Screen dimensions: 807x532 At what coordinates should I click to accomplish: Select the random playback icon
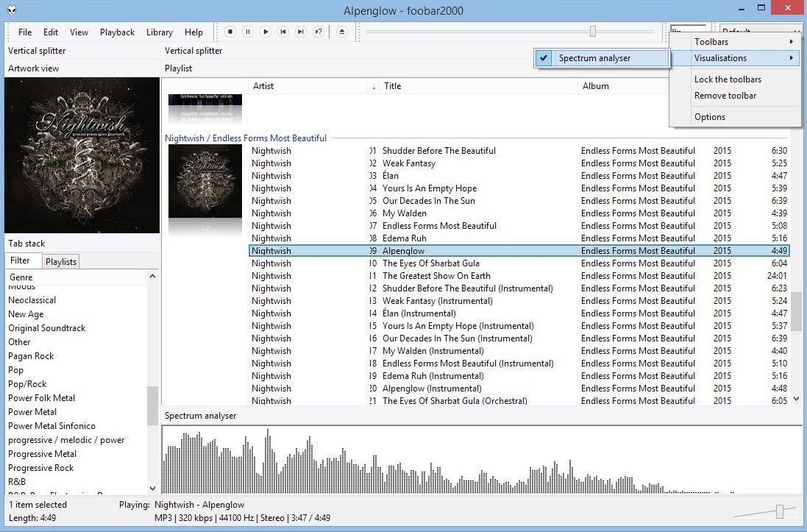pos(319,31)
